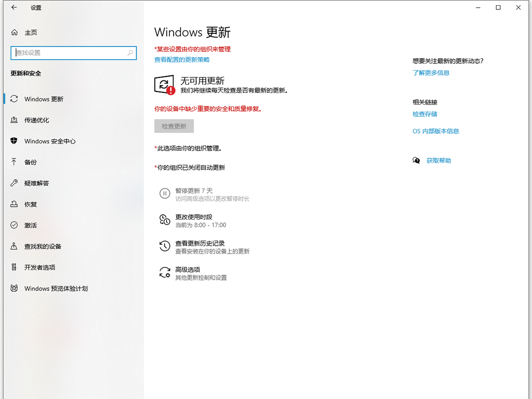
Task: Maximize the 设置 window
Action: pos(498,7)
